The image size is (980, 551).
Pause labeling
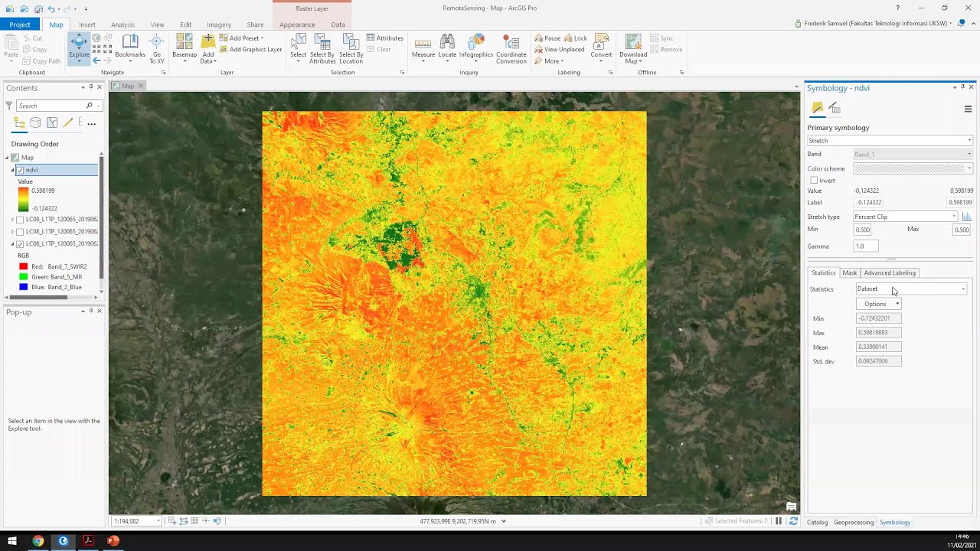547,38
